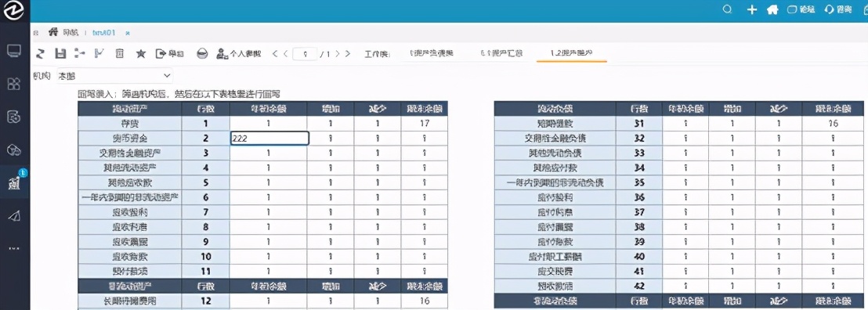Open the headset support link in header
868x310 pixels.
click(x=837, y=9)
